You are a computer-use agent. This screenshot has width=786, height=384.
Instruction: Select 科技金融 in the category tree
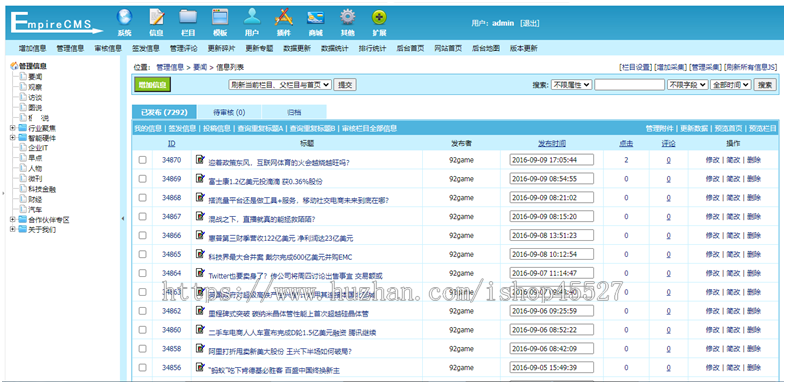tap(42, 189)
